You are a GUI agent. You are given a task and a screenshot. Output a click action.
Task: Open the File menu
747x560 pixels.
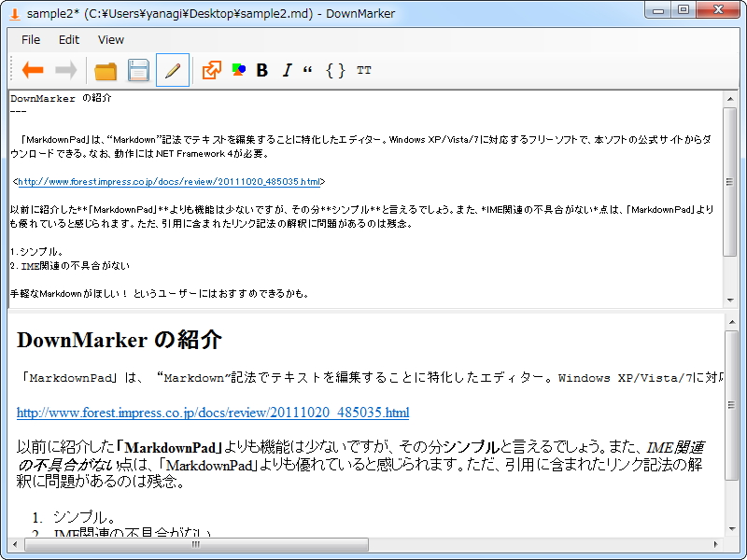click(31, 39)
